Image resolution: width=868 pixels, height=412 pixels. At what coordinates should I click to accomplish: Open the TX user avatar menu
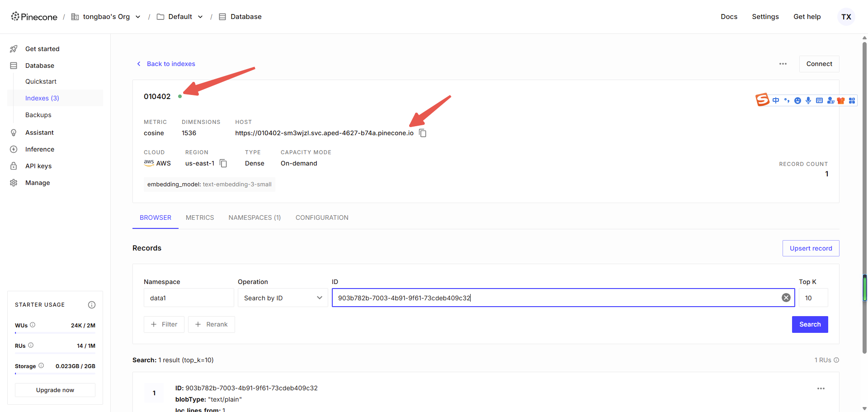pos(846,17)
